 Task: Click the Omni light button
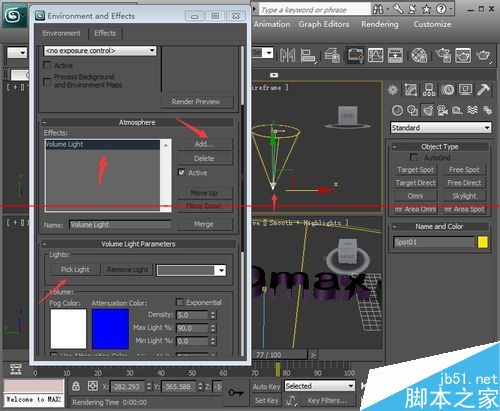tap(415, 196)
